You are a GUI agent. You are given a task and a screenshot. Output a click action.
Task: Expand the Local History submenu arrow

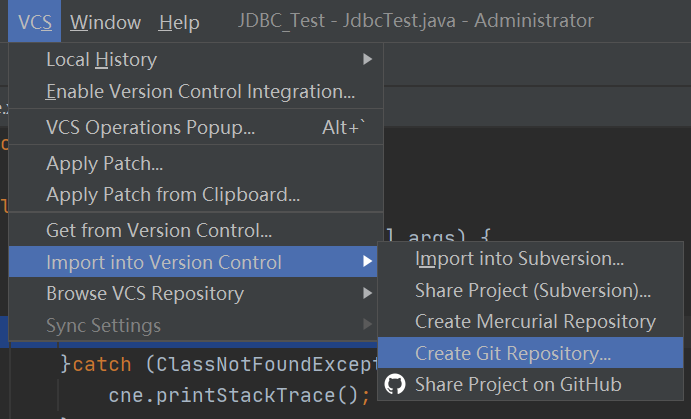pos(367,59)
